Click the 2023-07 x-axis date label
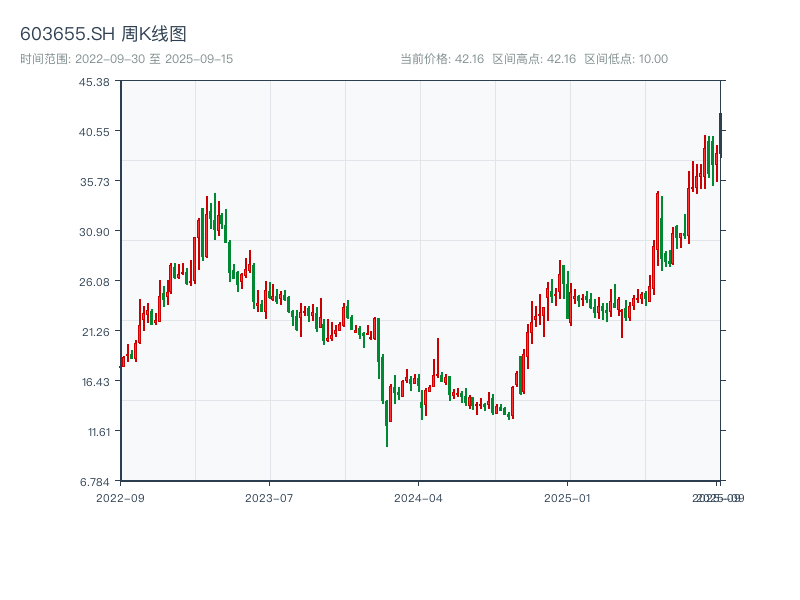 (270, 497)
